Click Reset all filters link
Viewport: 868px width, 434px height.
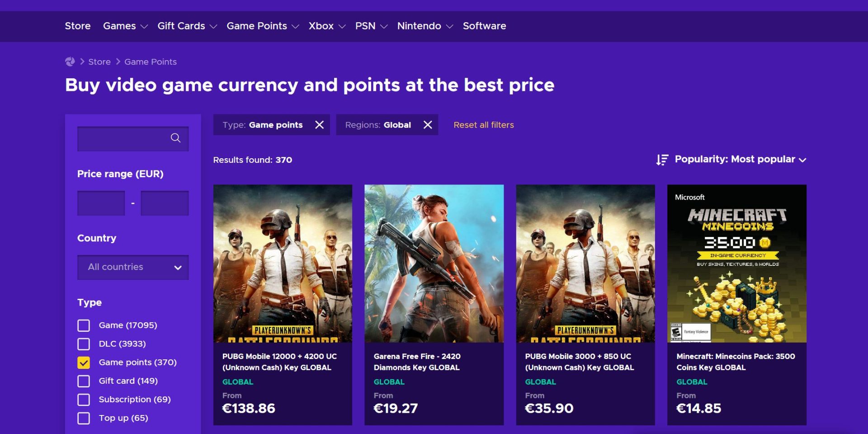tap(483, 125)
